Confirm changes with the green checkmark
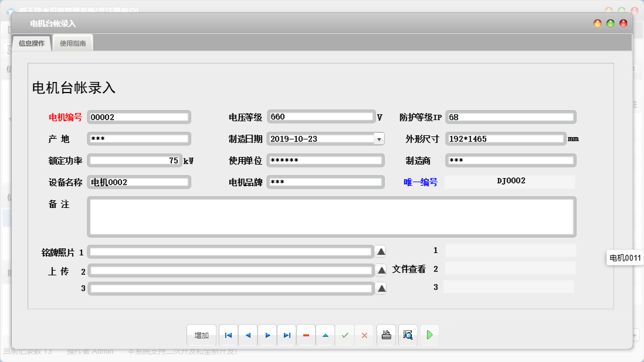The image size is (644, 362). tap(345, 335)
